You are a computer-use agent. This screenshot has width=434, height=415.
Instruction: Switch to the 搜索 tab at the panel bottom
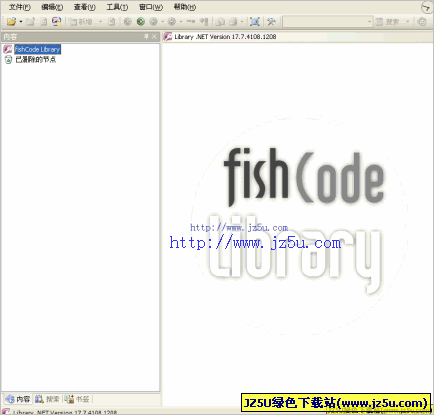47,399
